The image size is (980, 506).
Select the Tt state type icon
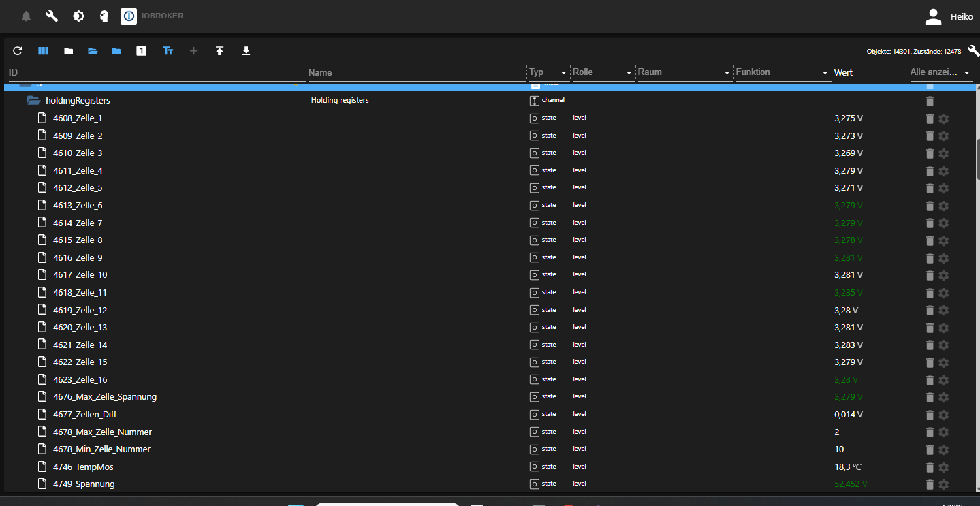point(168,50)
